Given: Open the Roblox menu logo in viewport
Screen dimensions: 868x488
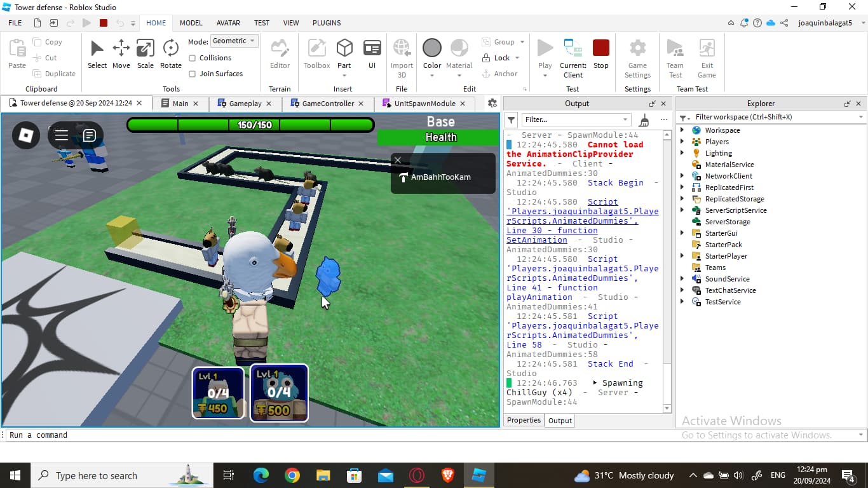Looking at the screenshot, I should (x=26, y=135).
